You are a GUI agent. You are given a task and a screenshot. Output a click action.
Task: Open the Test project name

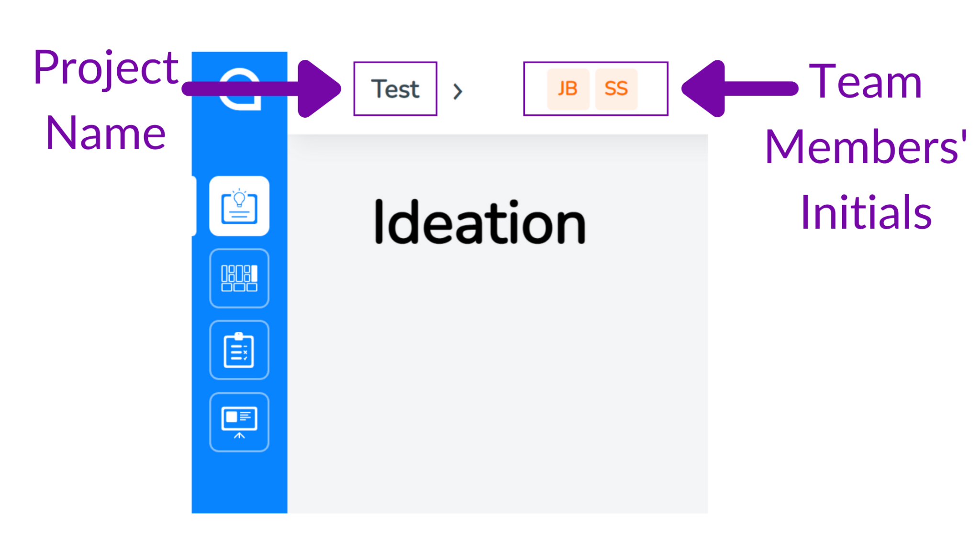[x=394, y=88]
